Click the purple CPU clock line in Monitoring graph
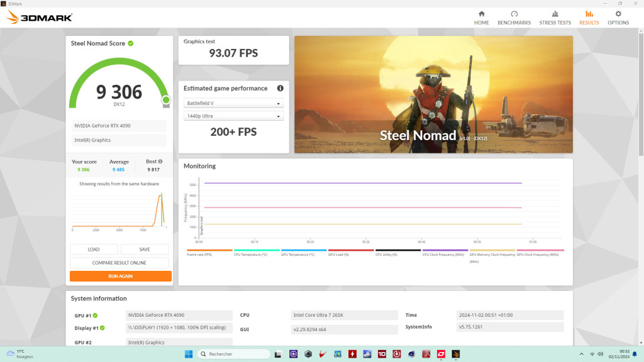This screenshot has width=644, height=362. coord(363,183)
